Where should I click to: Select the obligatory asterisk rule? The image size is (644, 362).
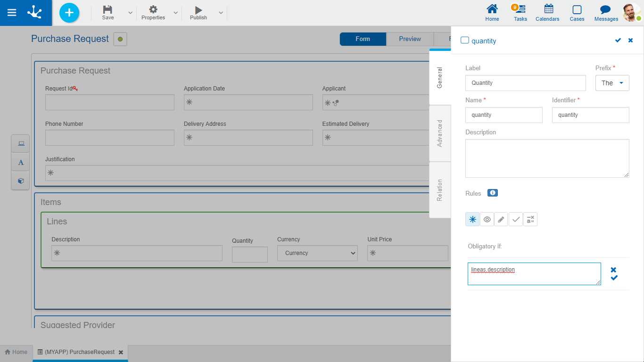(472, 219)
